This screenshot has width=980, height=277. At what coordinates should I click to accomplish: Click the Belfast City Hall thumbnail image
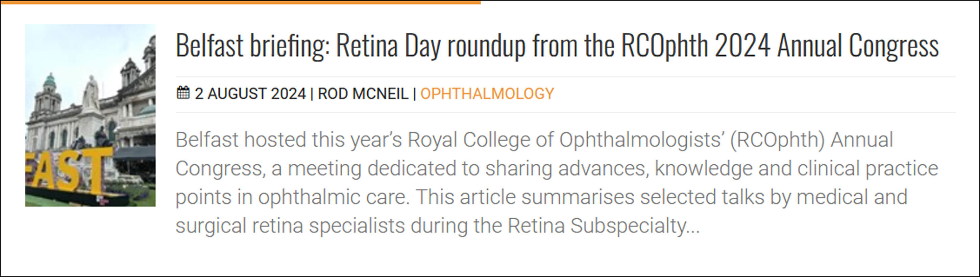point(90,115)
